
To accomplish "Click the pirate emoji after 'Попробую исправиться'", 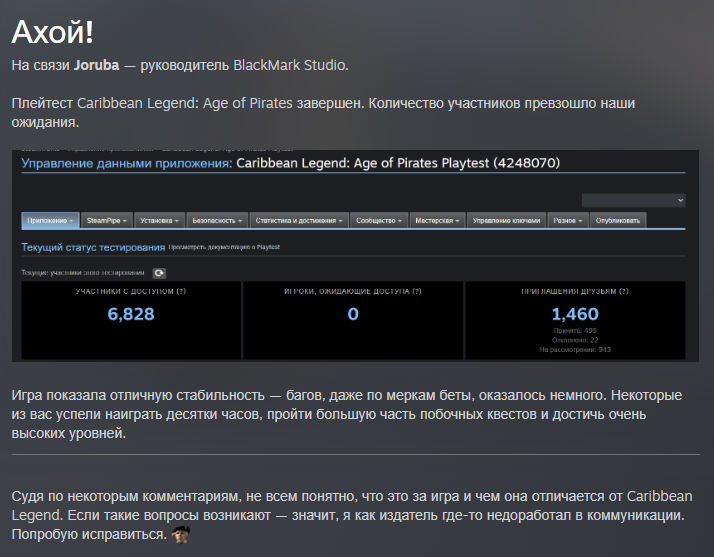I will [181, 534].
